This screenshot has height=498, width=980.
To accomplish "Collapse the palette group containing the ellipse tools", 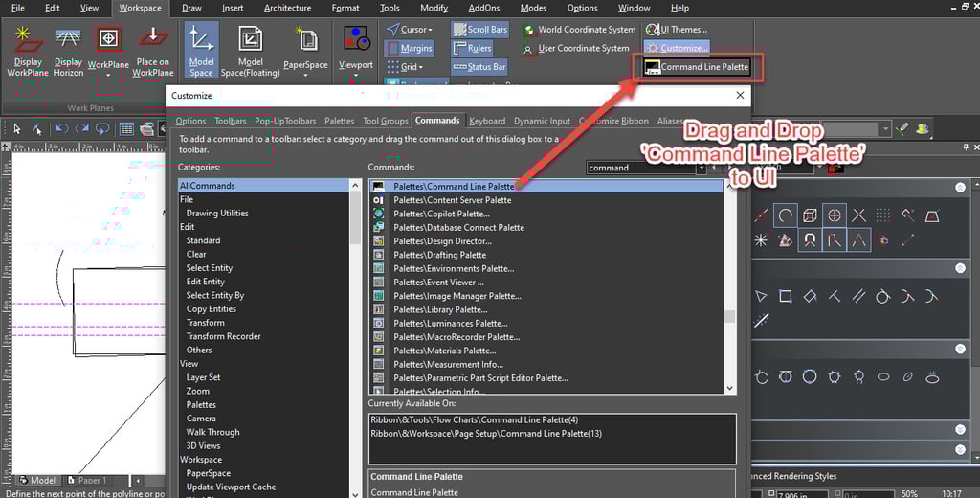I will point(960,350).
